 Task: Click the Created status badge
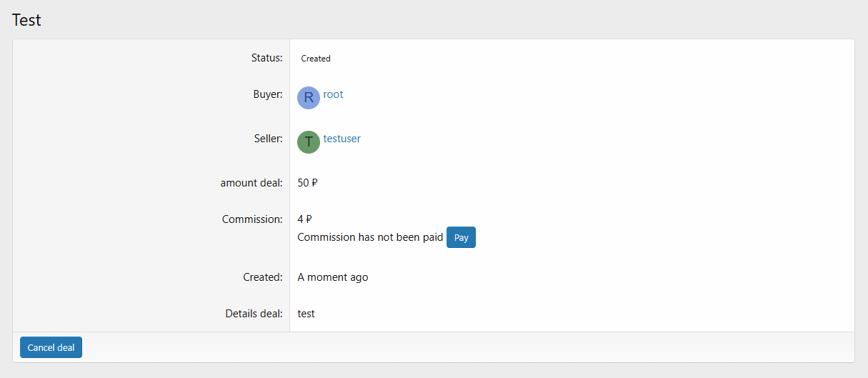(x=316, y=59)
